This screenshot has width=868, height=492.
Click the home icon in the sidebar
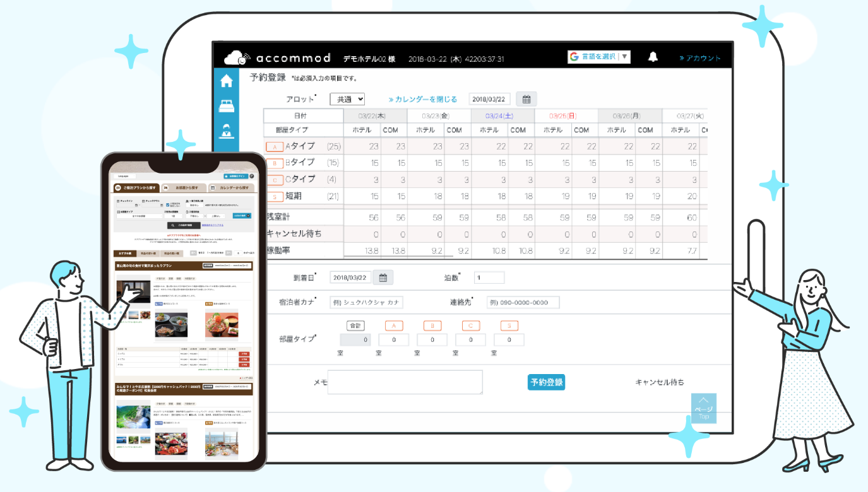(x=226, y=81)
